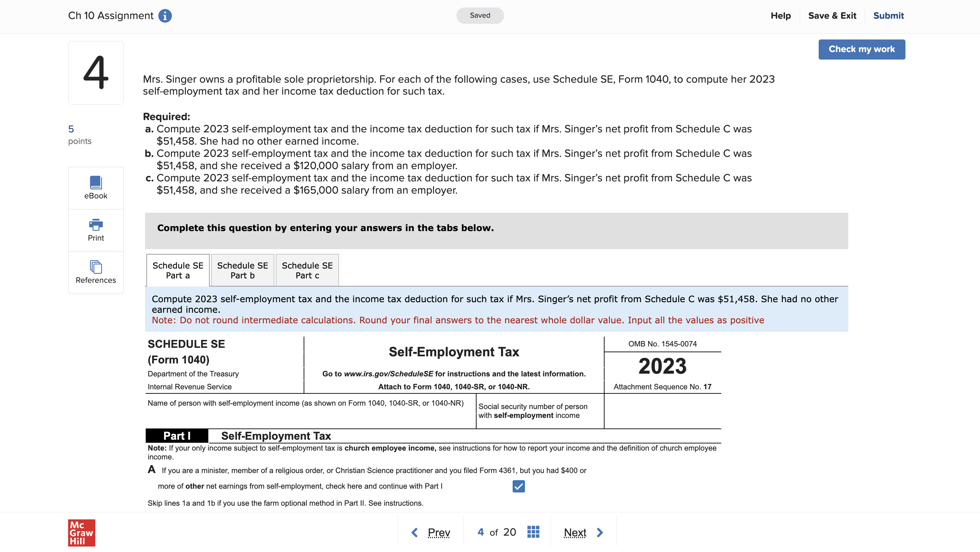Click the McGraw Hill logo
Image resolution: width=980 pixels, height=552 pixels.
(81, 533)
